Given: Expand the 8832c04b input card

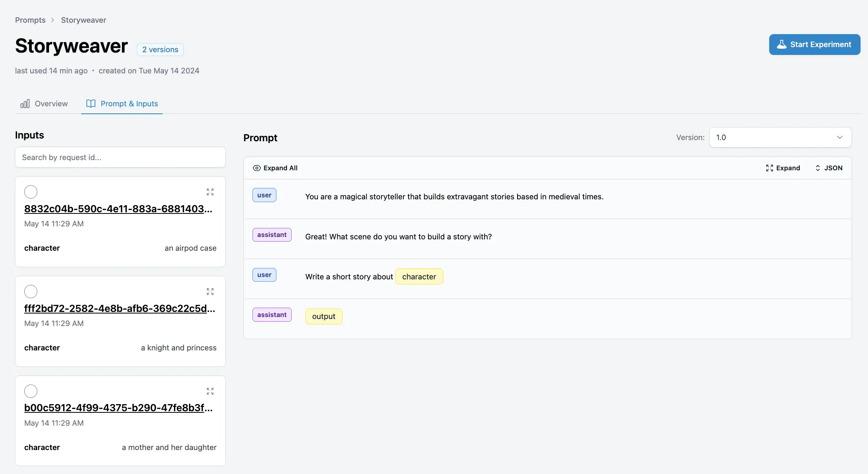Looking at the screenshot, I should pos(210,192).
